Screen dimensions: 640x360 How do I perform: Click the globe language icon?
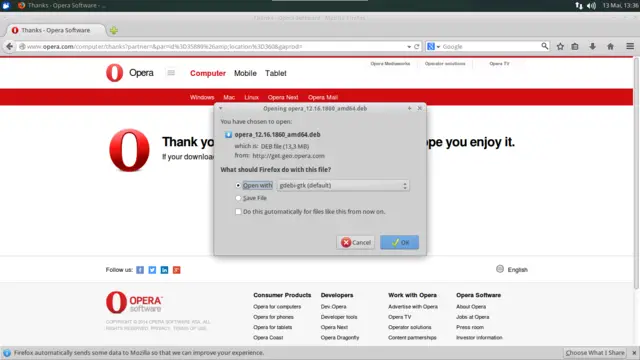click(500, 269)
